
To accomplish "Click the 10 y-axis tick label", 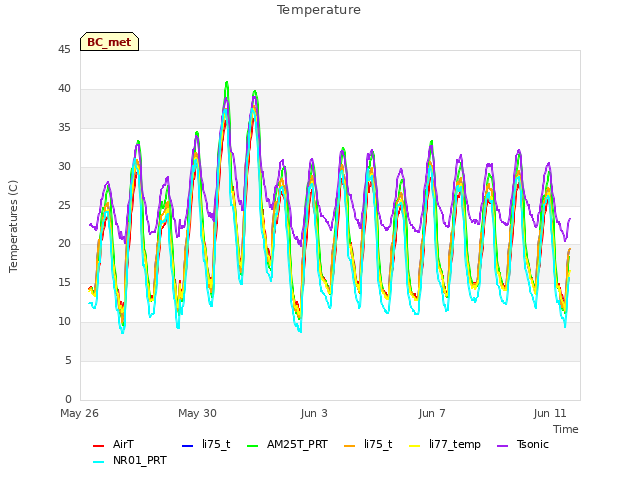I will click(x=64, y=322).
